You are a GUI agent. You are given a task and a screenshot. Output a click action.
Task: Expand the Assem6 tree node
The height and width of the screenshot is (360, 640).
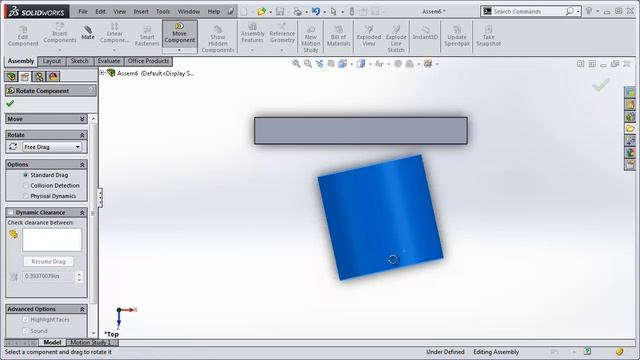pyautogui.click(x=102, y=73)
